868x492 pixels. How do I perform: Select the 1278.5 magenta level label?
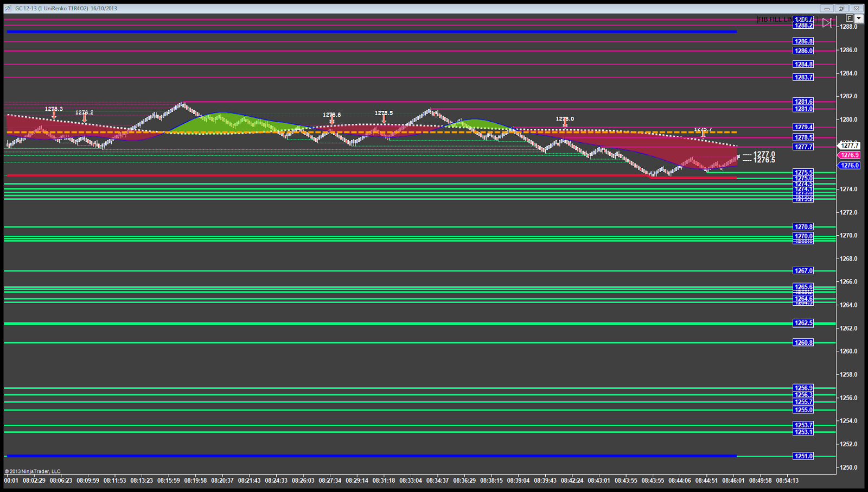803,137
